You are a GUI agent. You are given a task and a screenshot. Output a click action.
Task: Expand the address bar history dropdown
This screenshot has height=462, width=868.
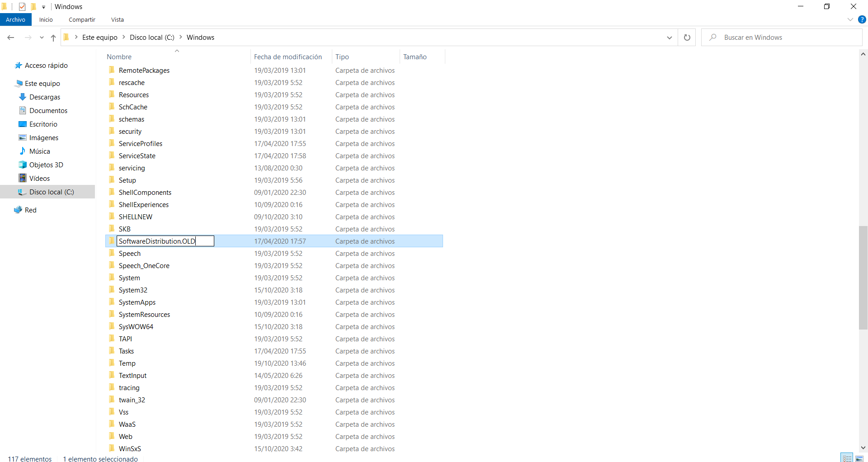(x=669, y=38)
